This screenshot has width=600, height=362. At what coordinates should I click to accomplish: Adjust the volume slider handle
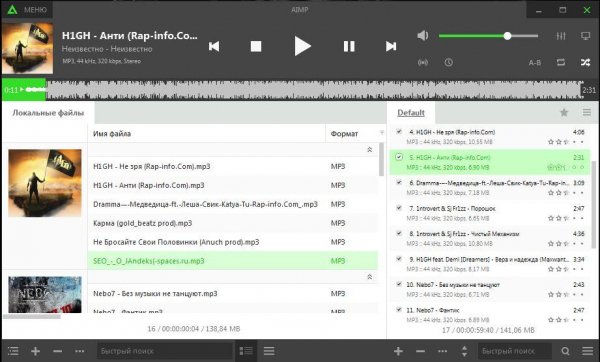tap(507, 36)
